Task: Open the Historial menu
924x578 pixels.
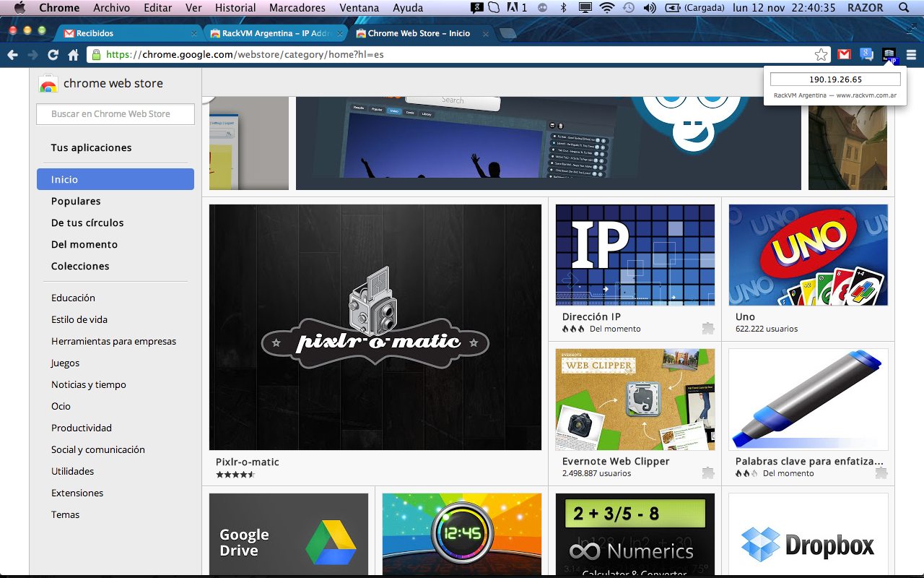Action: click(x=235, y=8)
